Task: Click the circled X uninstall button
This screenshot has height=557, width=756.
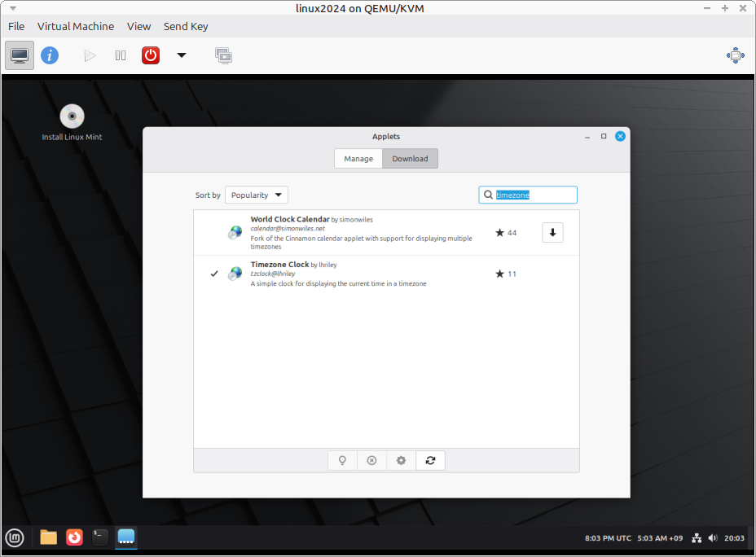Action: pyautogui.click(x=371, y=461)
